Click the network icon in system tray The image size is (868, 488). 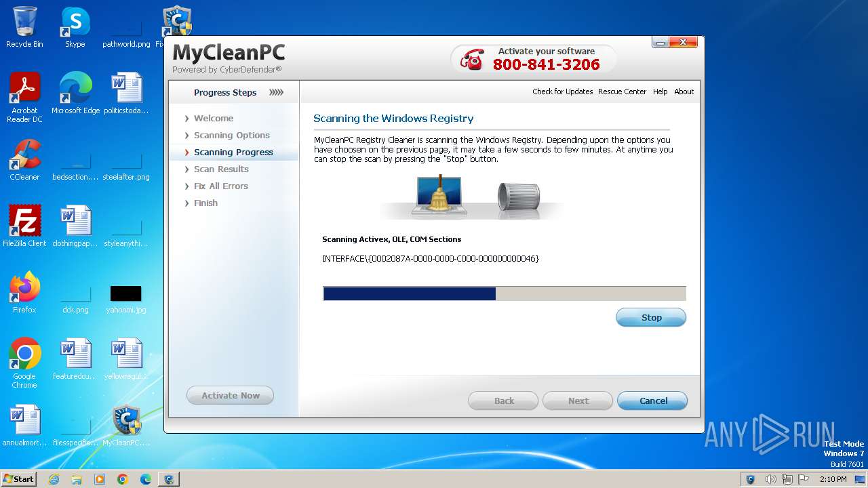(x=787, y=479)
